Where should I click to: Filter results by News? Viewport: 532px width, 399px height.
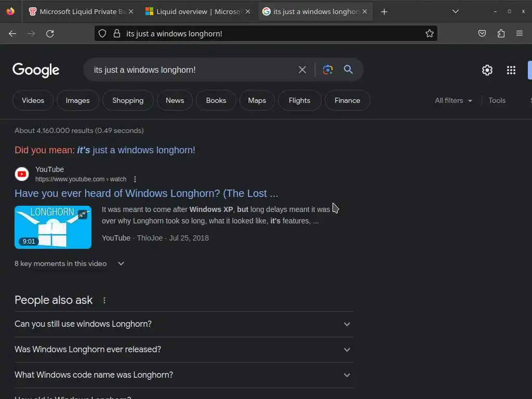pos(175,100)
